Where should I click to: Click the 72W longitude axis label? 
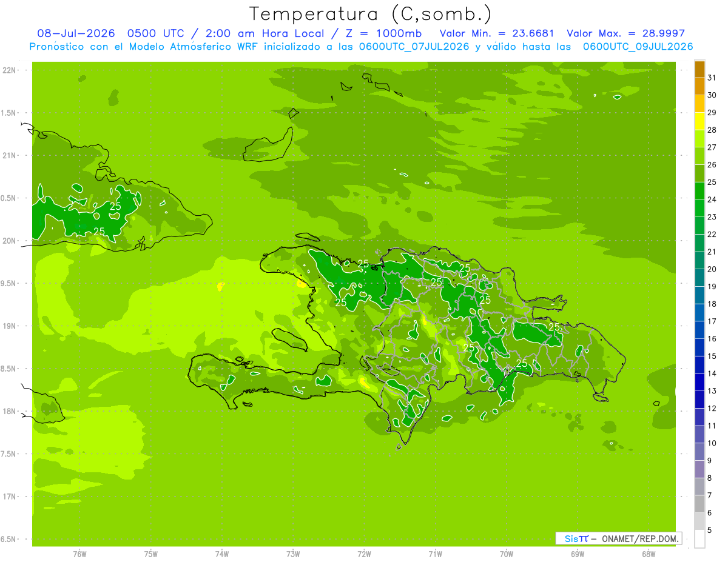pyautogui.click(x=364, y=554)
